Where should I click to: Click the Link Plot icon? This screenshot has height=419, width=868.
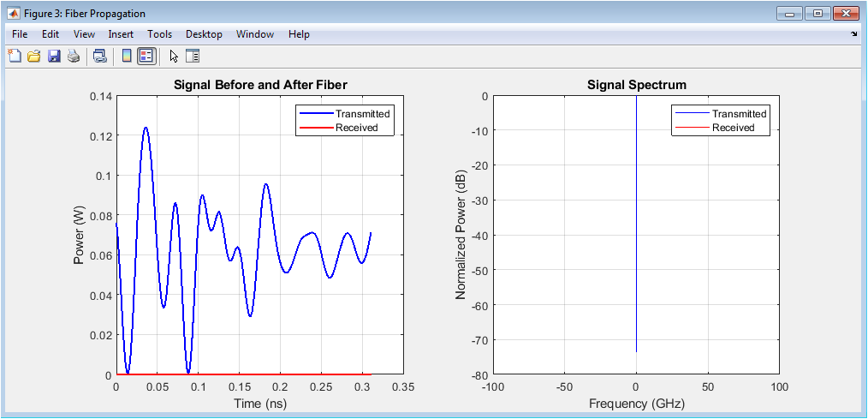pyautogui.click(x=99, y=57)
